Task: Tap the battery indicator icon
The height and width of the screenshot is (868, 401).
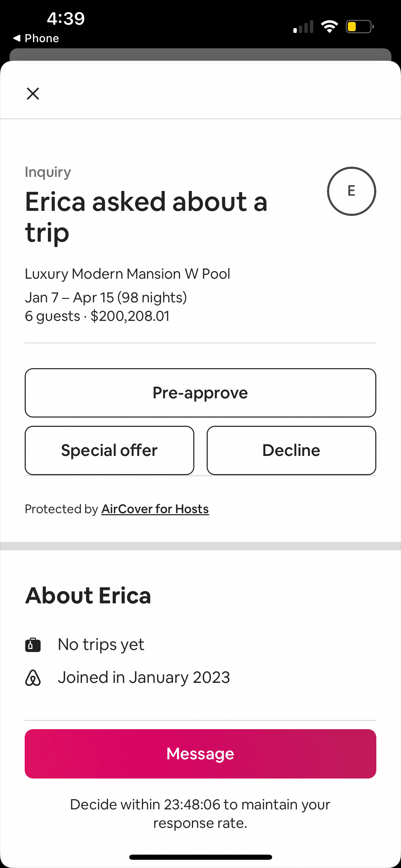Action: coord(359,26)
